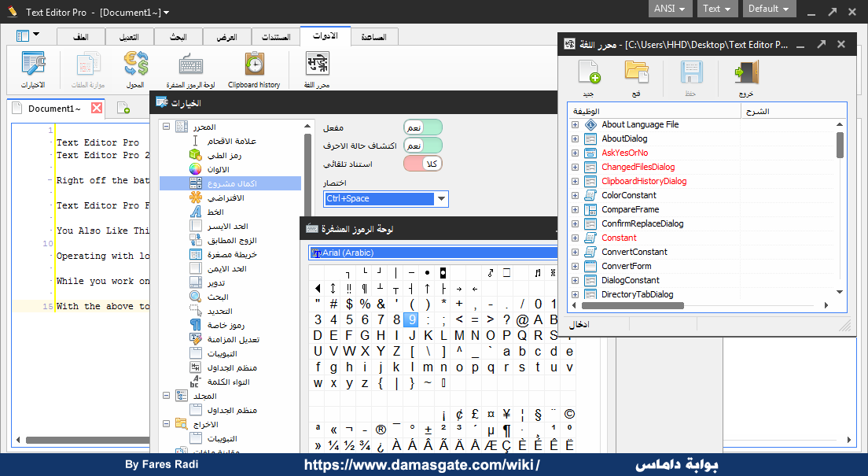Click language editor horizontal scrollbar thumb
Screen dimensions: 868x476
pyautogui.click(x=633, y=305)
